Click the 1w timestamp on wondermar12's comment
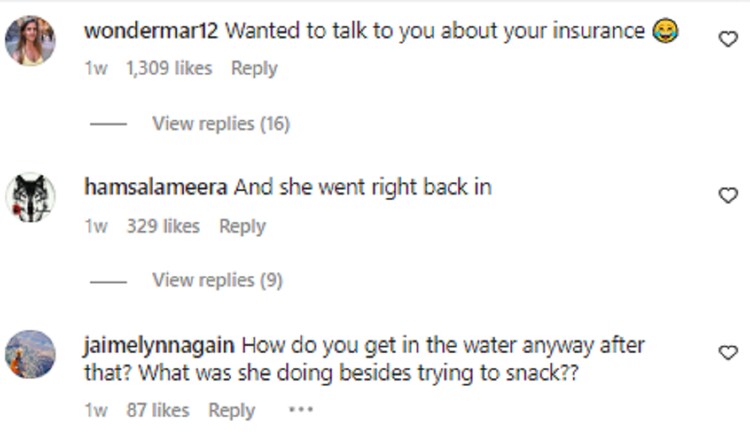The height and width of the screenshot is (436, 750). 96,69
